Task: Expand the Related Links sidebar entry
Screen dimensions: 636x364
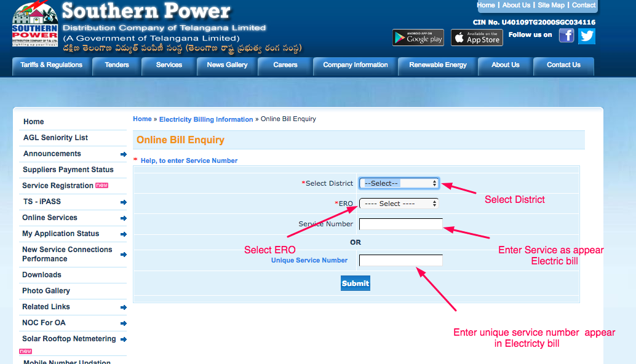Action: 123,307
